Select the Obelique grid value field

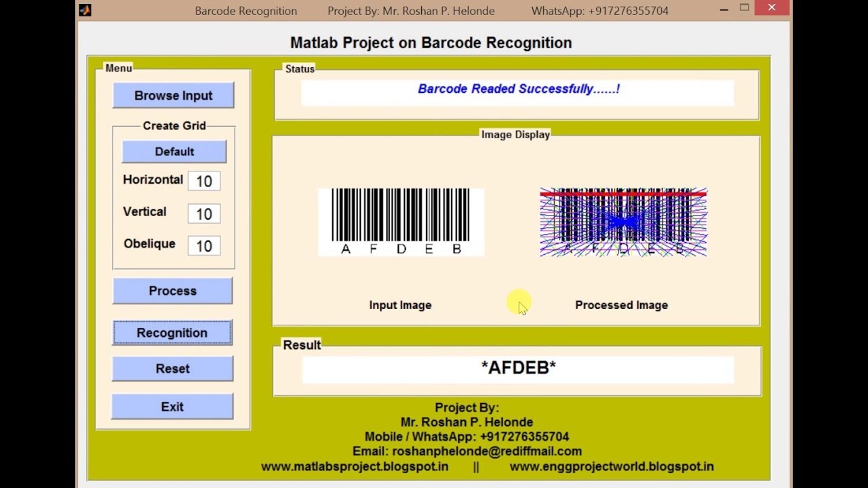(204, 246)
